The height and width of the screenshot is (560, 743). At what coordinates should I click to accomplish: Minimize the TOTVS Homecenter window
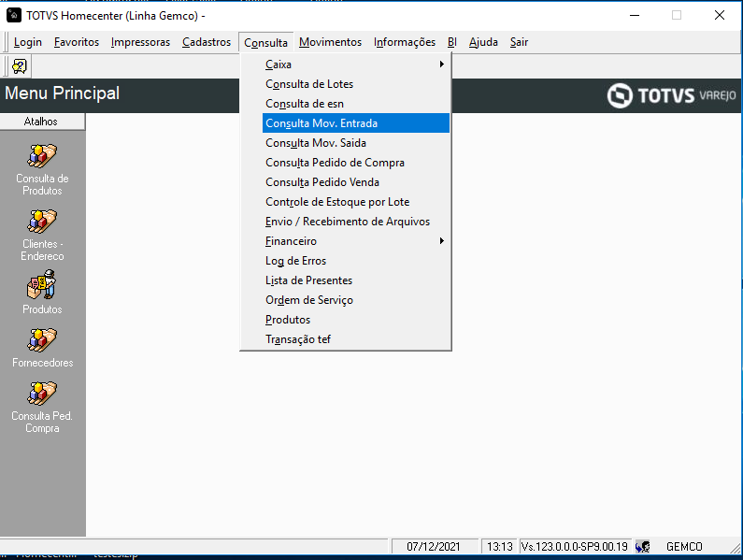[634, 15]
